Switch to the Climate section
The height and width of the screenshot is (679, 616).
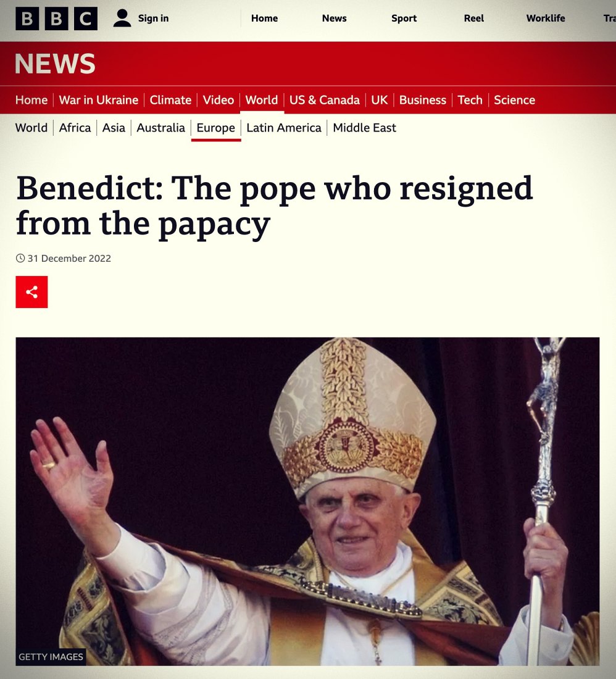(170, 100)
